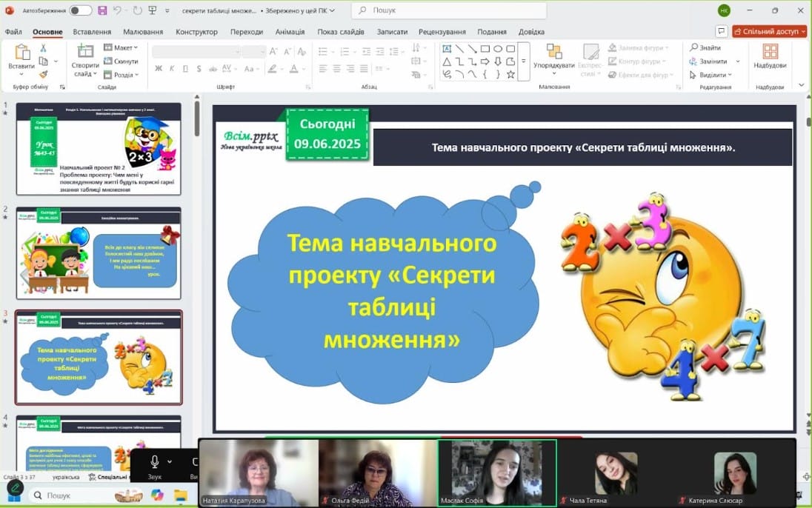Save the presentation with the floppy disk icon
The image size is (812, 508).
(x=102, y=10)
